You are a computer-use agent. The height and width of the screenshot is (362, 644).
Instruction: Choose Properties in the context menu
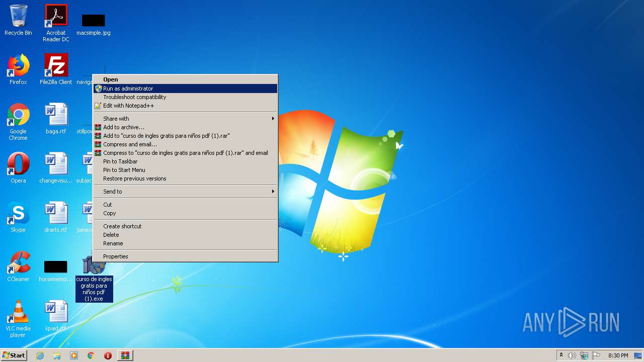click(x=185, y=256)
